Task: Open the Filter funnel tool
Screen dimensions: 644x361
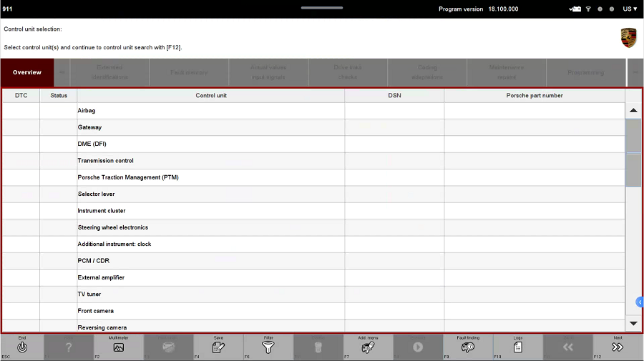Action: coord(268,347)
